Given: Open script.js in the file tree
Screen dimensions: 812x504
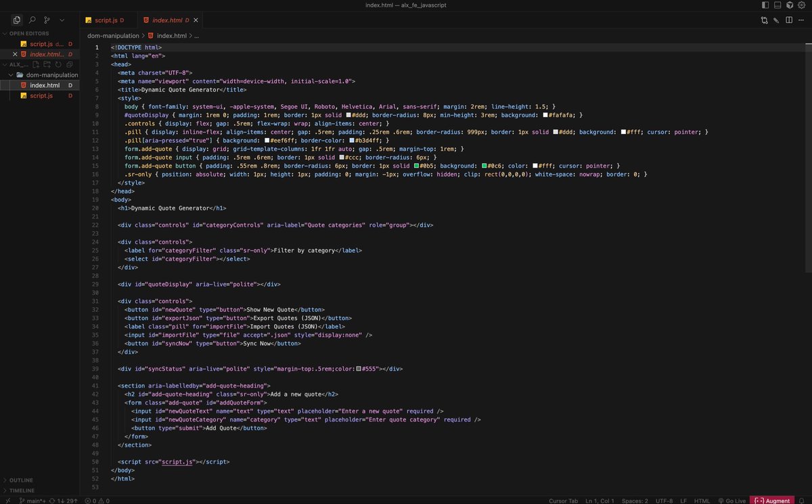Looking at the screenshot, I should coord(41,96).
